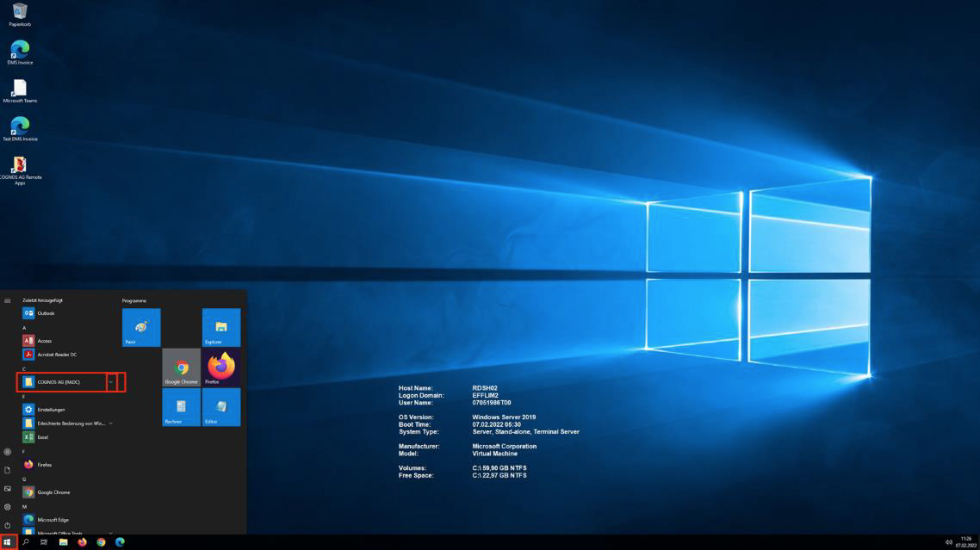Click the Rechner calculator tile
980x550 pixels.
pos(181,407)
